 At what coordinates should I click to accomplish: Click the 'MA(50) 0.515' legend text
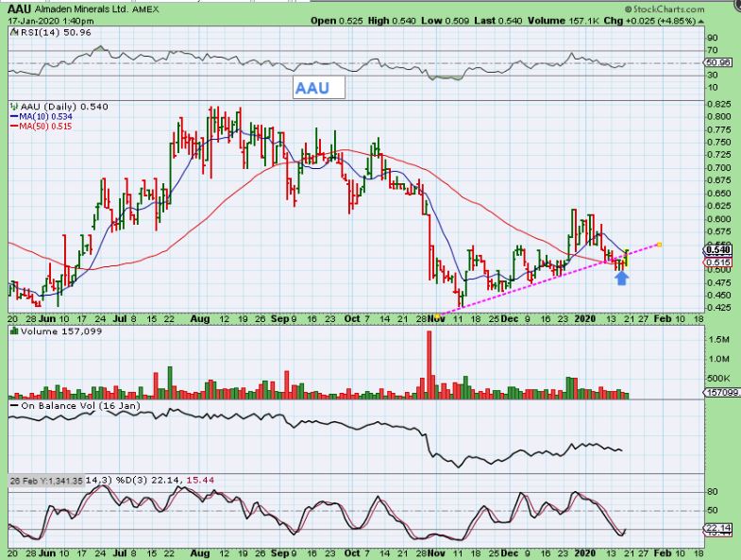pyautogui.click(x=46, y=127)
